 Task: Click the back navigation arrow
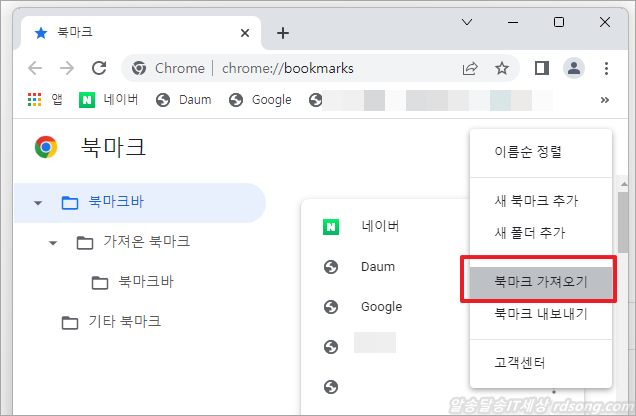pyautogui.click(x=35, y=69)
